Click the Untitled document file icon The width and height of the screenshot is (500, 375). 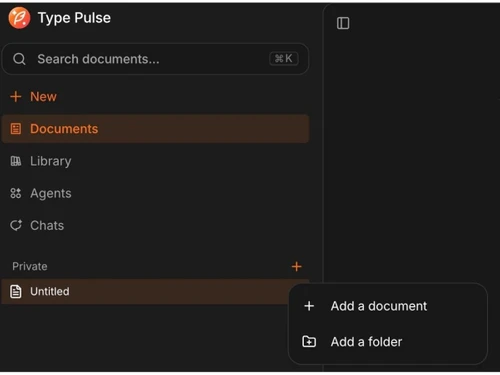tap(16, 291)
